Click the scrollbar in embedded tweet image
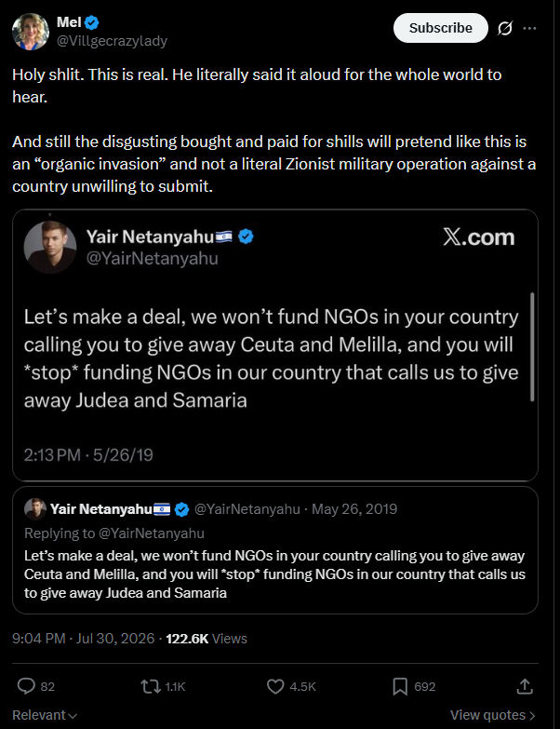 pos(532,347)
